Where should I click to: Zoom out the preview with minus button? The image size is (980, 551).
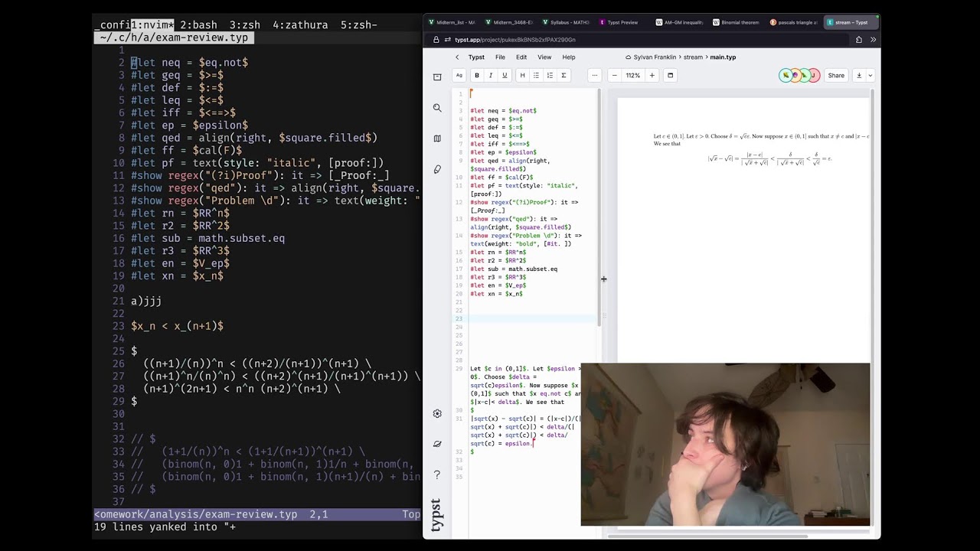point(614,75)
